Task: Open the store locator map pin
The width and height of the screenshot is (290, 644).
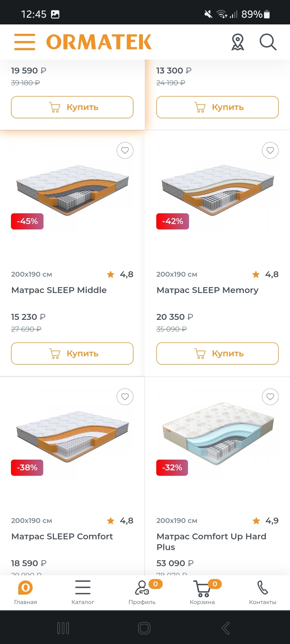Action: pyautogui.click(x=238, y=42)
